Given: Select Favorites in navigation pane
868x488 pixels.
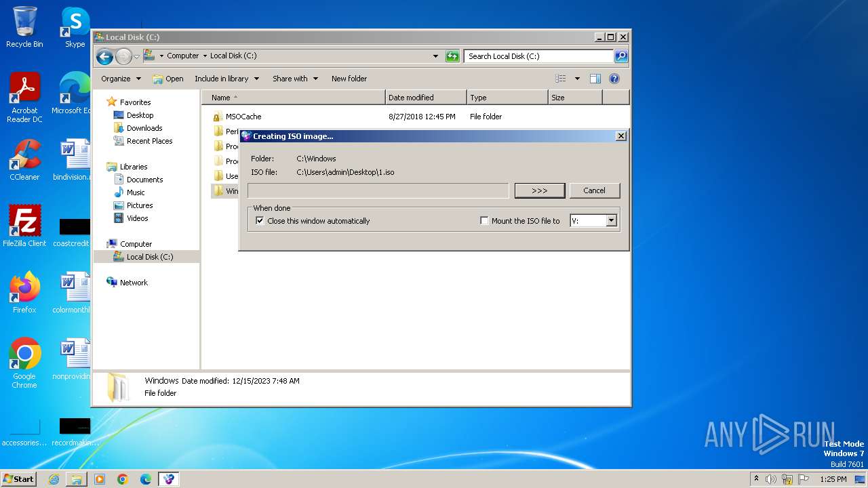Looking at the screenshot, I should coord(129,102).
